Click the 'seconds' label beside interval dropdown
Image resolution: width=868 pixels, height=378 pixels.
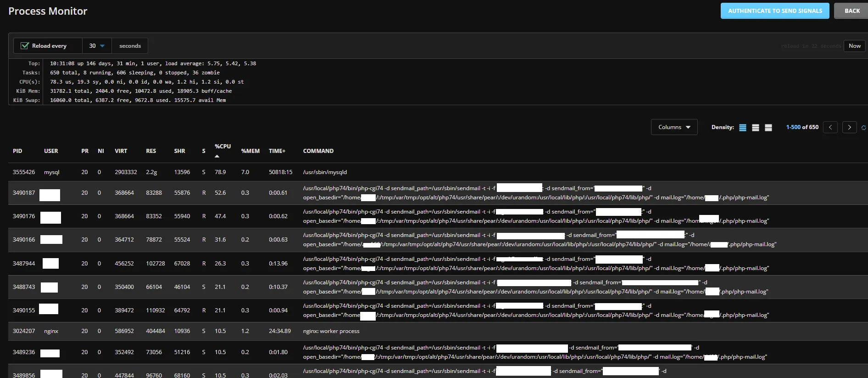click(130, 46)
